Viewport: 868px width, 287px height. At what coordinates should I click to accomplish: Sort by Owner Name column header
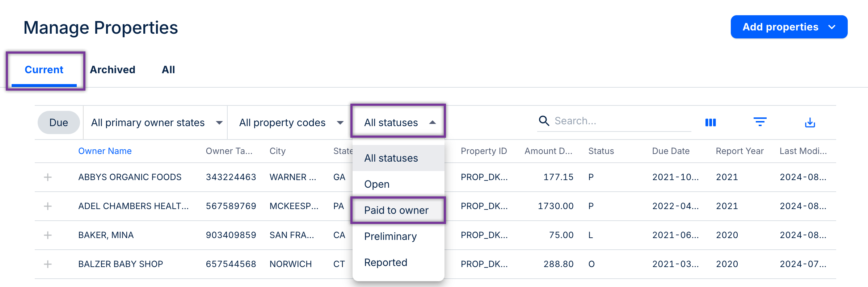coord(105,151)
